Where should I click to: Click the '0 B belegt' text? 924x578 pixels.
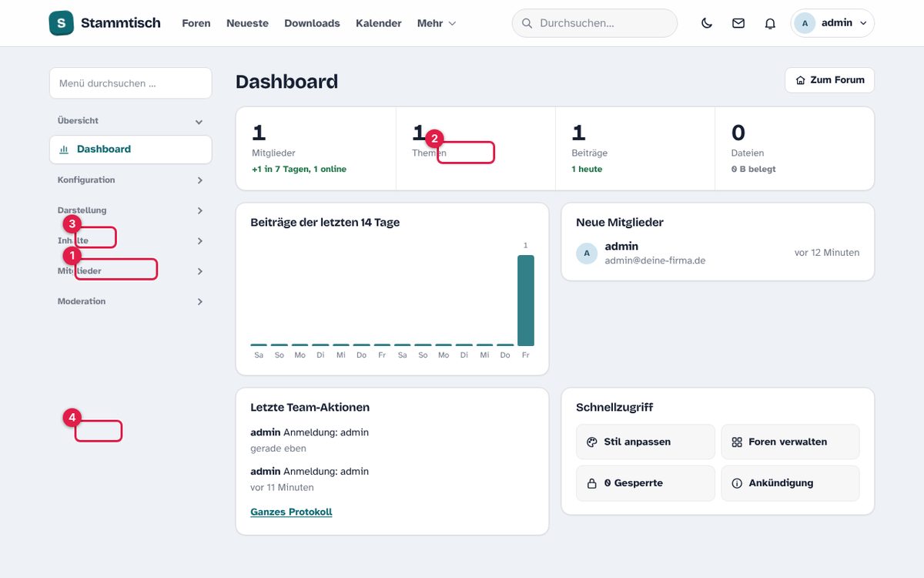click(x=753, y=170)
